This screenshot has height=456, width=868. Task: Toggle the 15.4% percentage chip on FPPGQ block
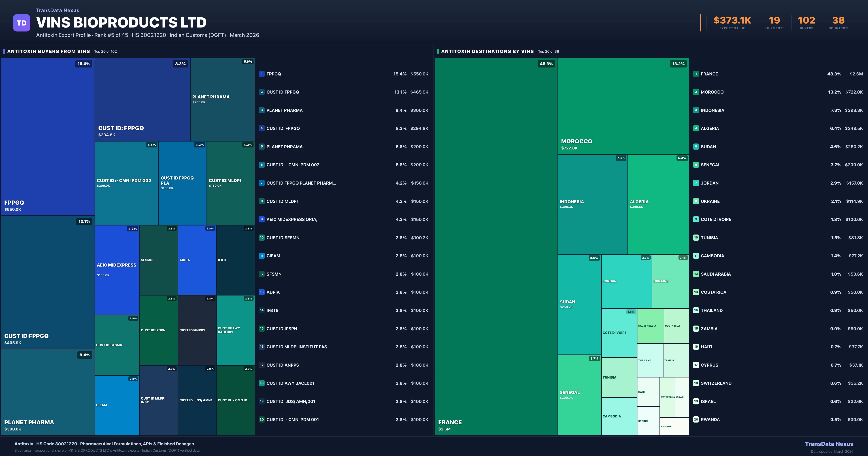tap(84, 63)
